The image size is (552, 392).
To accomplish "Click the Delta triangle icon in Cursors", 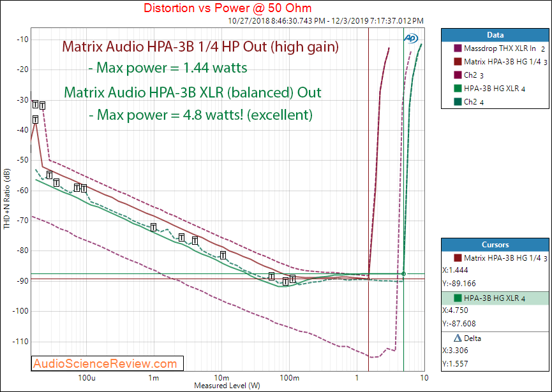I will click(x=458, y=338).
